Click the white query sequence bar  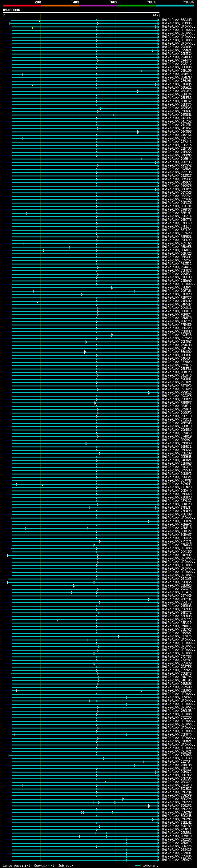[81, 12]
